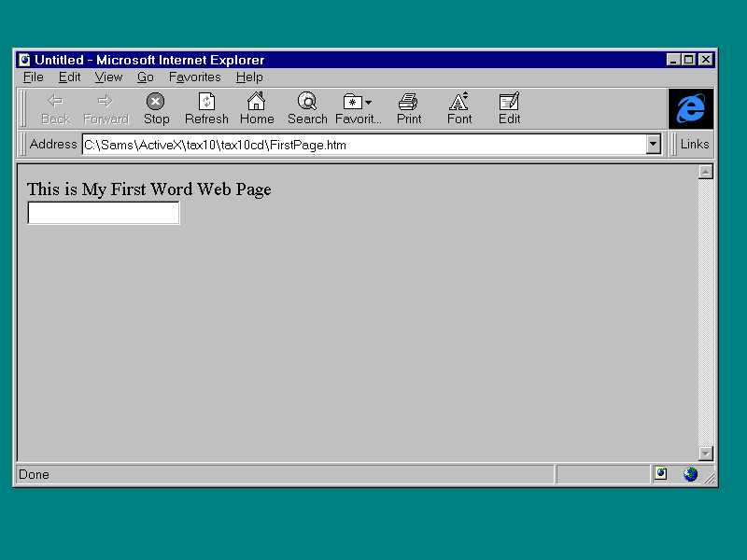Image resolution: width=747 pixels, height=560 pixels.
Task: Click the scrollbar up arrow
Action: 706,172
